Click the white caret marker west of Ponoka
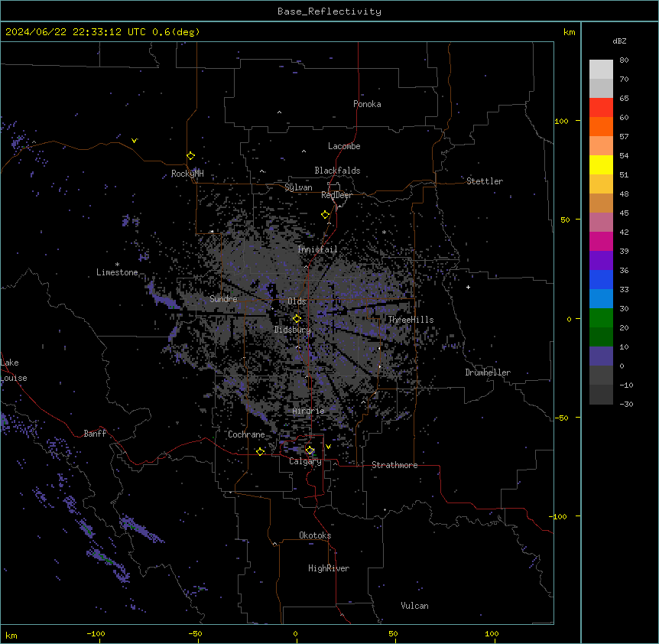This screenshot has height=644, width=659. (279, 112)
